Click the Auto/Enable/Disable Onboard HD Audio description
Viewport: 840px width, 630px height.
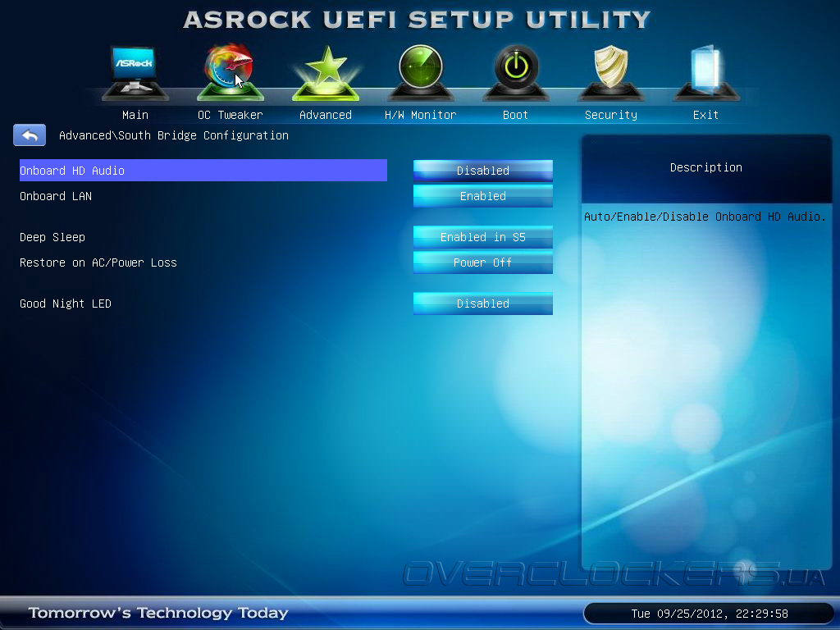coord(705,217)
